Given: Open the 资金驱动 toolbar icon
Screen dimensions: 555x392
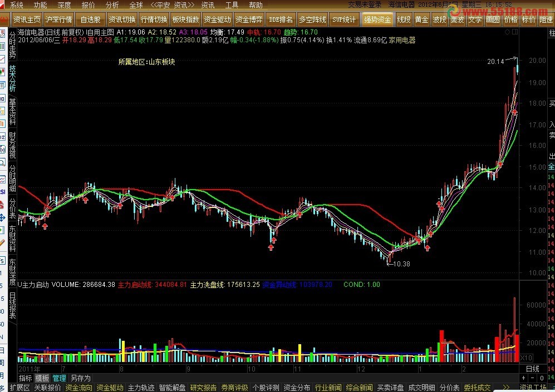Looking at the screenshot, I should (217, 18).
